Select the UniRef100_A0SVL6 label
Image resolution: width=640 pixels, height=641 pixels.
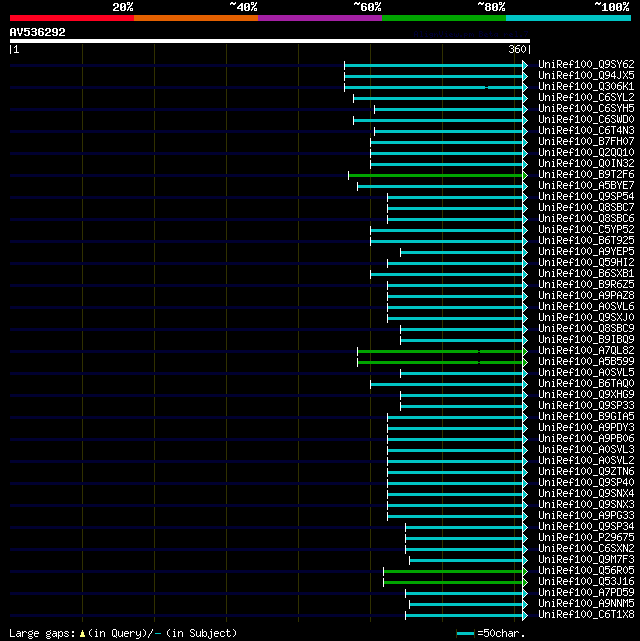[586, 307]
